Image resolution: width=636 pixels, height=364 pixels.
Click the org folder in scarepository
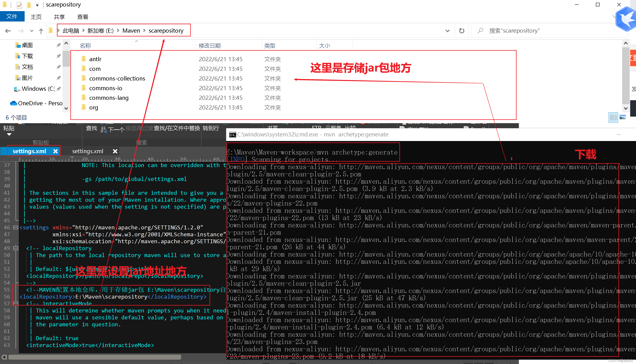click(x=94, y=107)
